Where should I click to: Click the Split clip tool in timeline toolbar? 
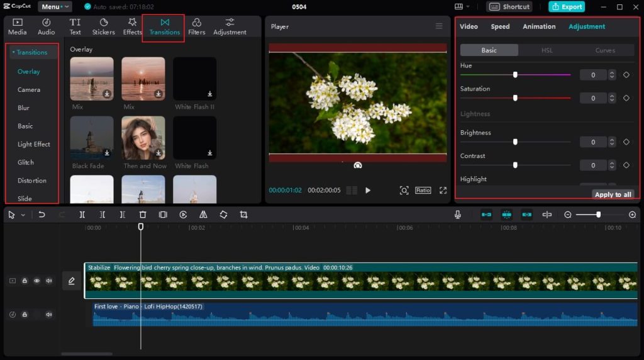click(82, 215)
